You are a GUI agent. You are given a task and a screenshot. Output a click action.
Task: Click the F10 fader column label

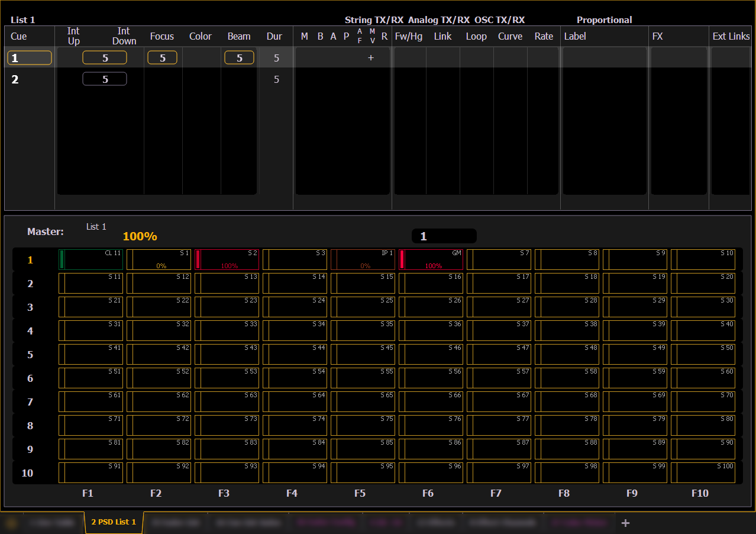(700, 493)
